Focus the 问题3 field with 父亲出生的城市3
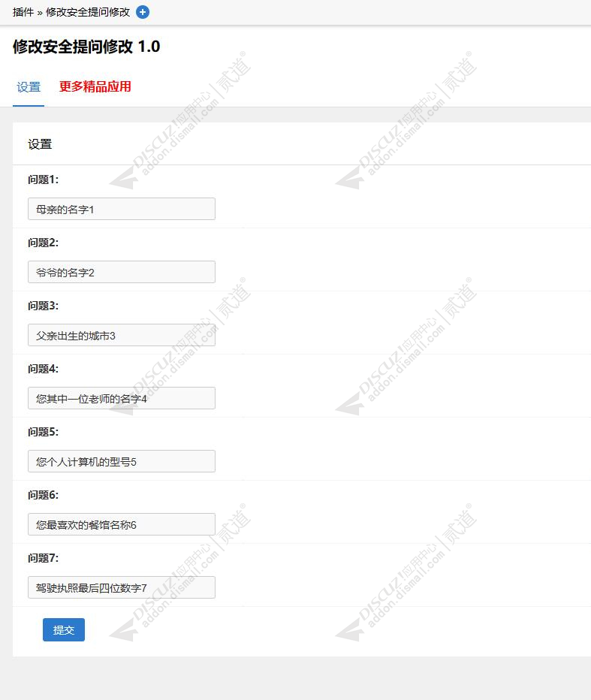This screenshot has width=591, height=700. [x=122, y=335]
